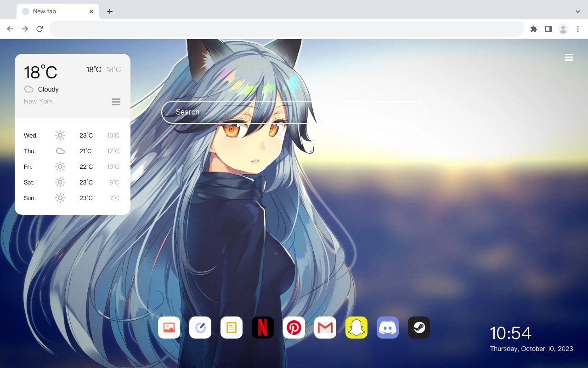
Task: Open the Extensions puzzle icon
Action: 533,29
